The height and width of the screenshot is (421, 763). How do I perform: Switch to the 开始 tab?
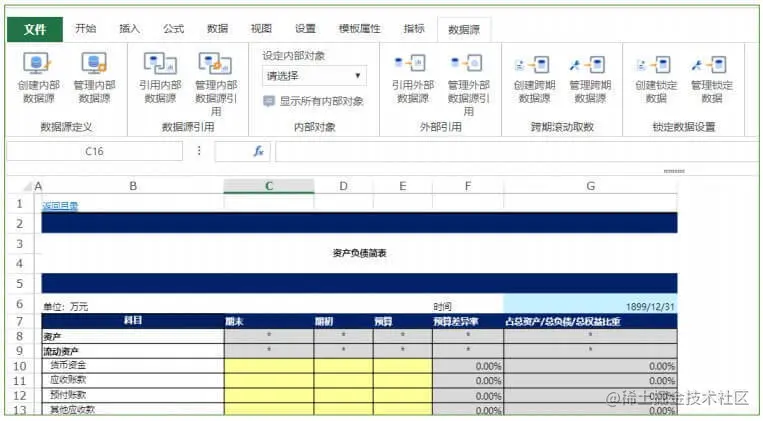86,29
